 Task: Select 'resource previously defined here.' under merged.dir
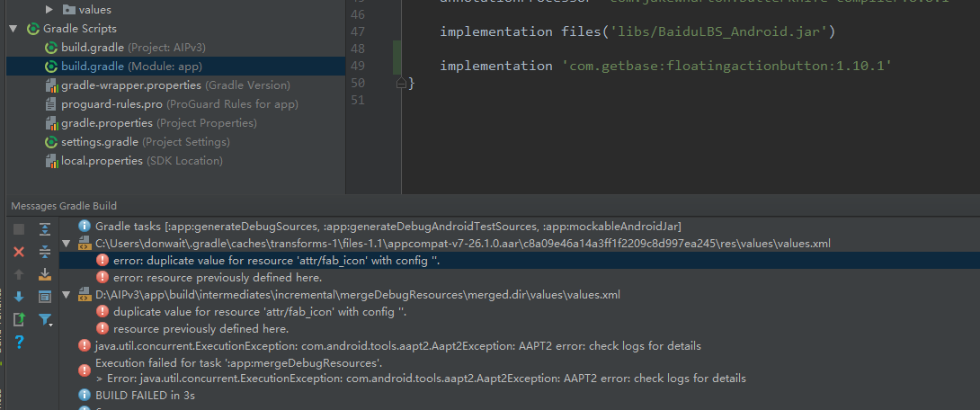pyautogui.click(x=200, y=328)
